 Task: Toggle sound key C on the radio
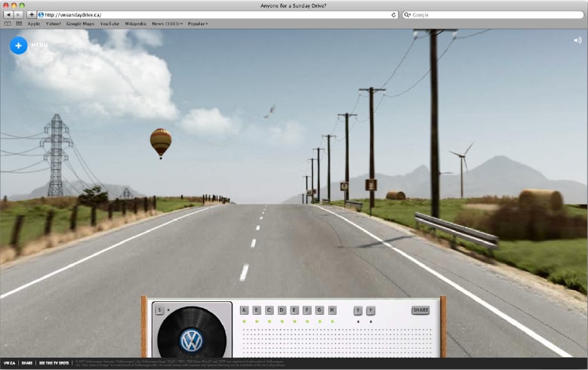click(269, 310)
